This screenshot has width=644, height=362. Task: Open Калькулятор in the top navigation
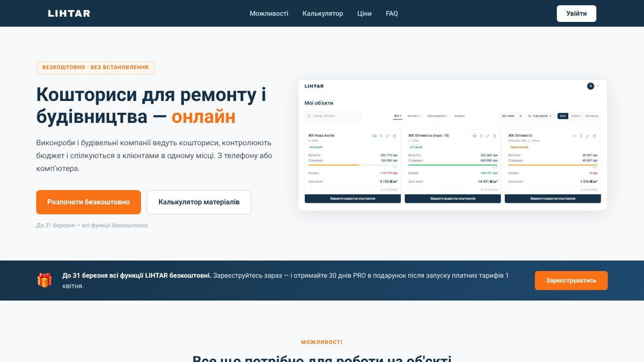(323, 13)
